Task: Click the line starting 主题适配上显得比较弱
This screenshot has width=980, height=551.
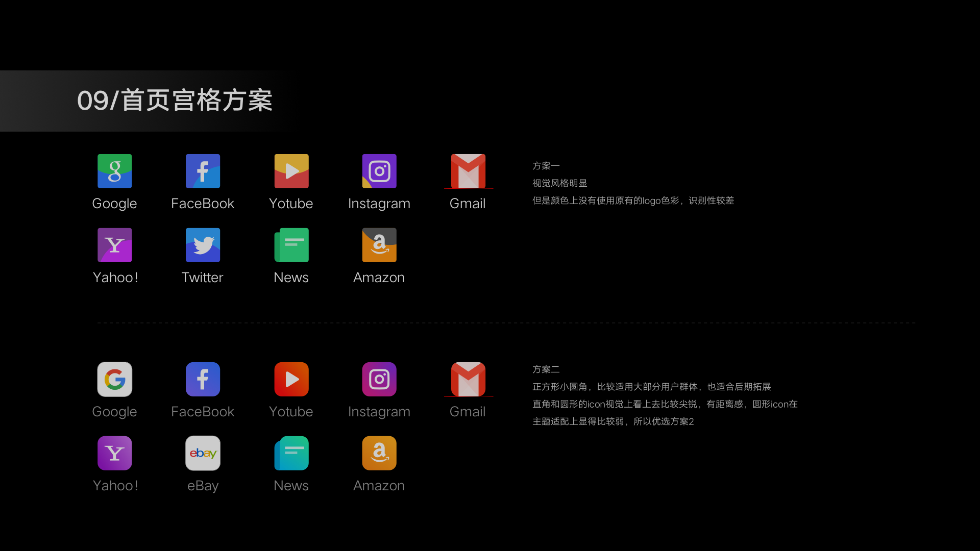Action: [613, 421]
